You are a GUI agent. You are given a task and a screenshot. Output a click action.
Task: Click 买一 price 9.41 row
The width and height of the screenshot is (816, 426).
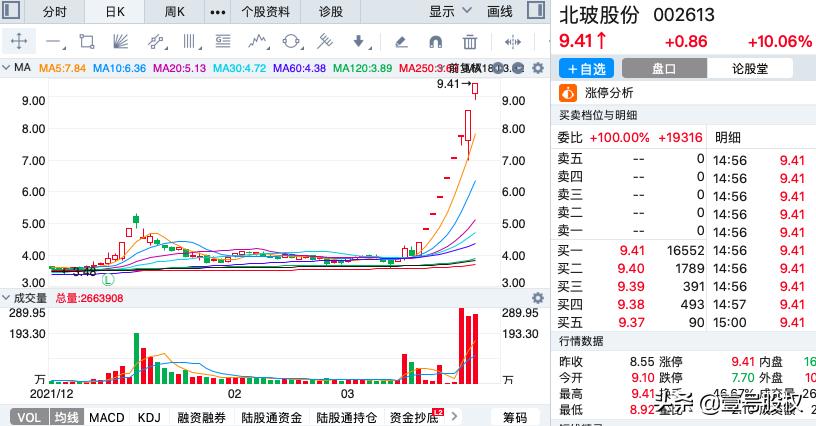coord(630,250)
